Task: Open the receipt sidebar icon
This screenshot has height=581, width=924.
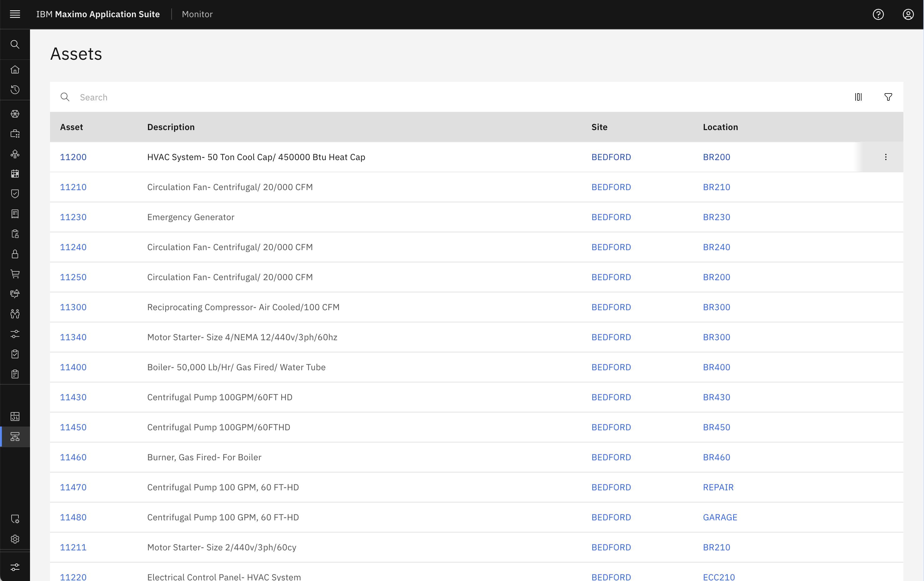Action: tap(15, 214)
